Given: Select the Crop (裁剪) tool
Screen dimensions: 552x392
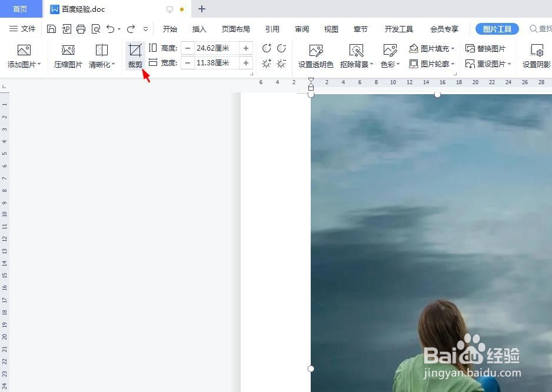Looking at the screenshot, I should coord(135,55).
